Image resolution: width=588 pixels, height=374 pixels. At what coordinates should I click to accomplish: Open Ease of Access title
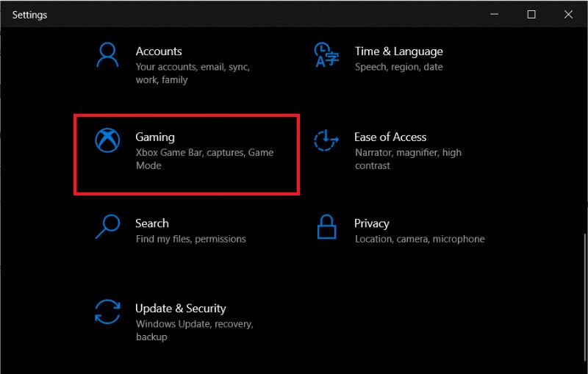click(390, 137)
